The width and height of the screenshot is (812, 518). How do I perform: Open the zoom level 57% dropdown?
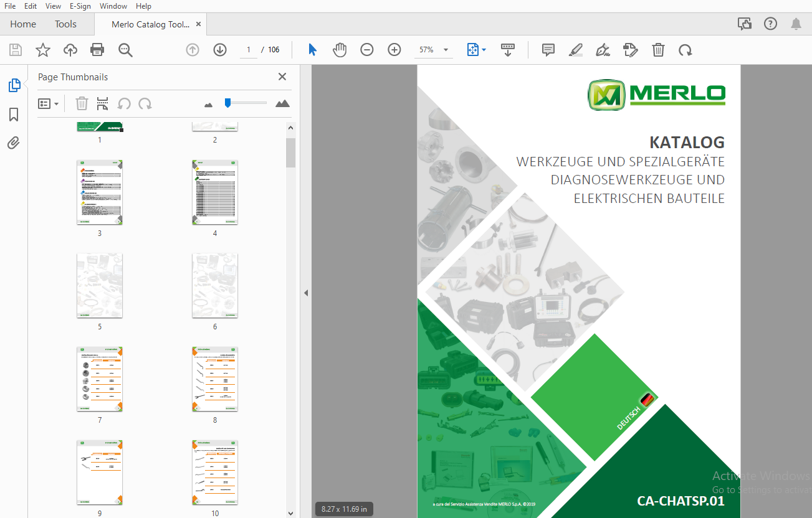[434, 50]
